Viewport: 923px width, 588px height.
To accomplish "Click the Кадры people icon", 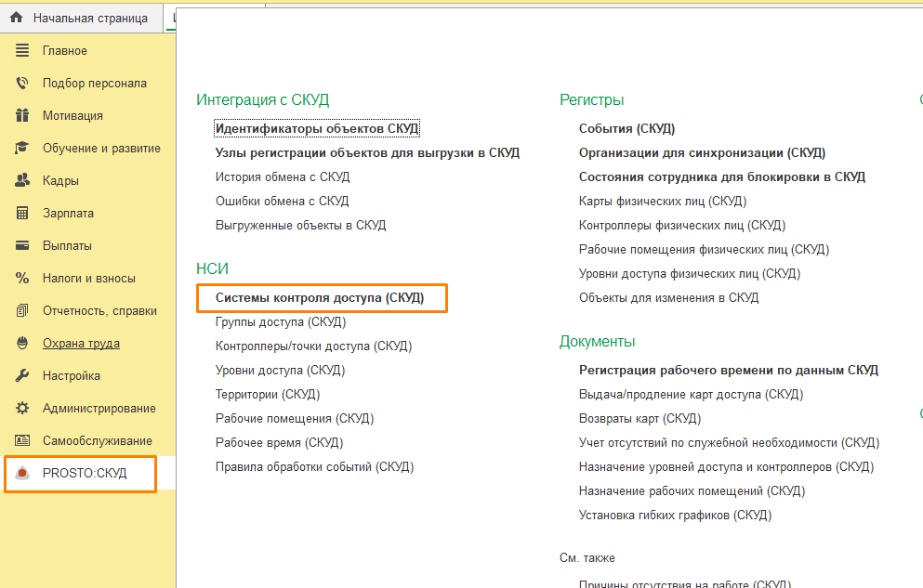I will click(x=22, y=180).
